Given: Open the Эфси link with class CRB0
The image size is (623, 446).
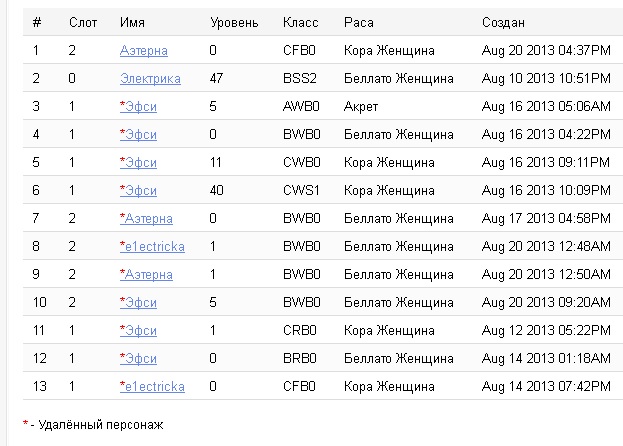Looking at the screenshot, I should (138, 331).
